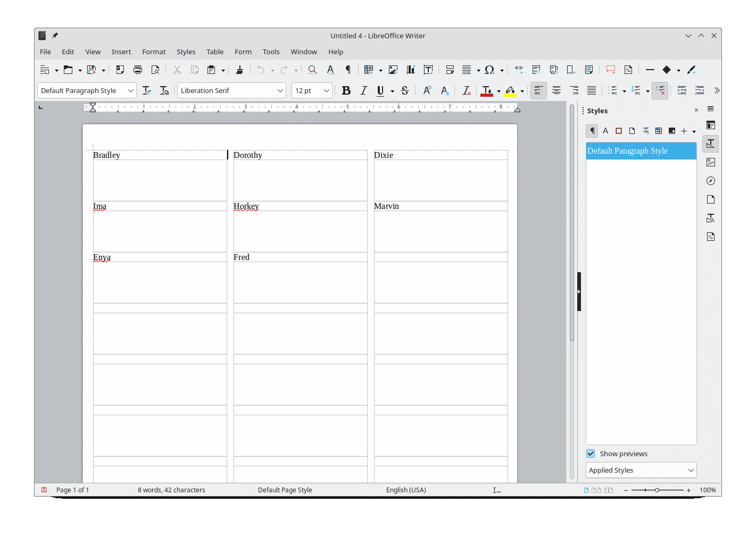Image resolution: width=756 pixels, height=537 pixels.
Task: Click the yellow highlighting color swatch
Action: pos(510,91)
